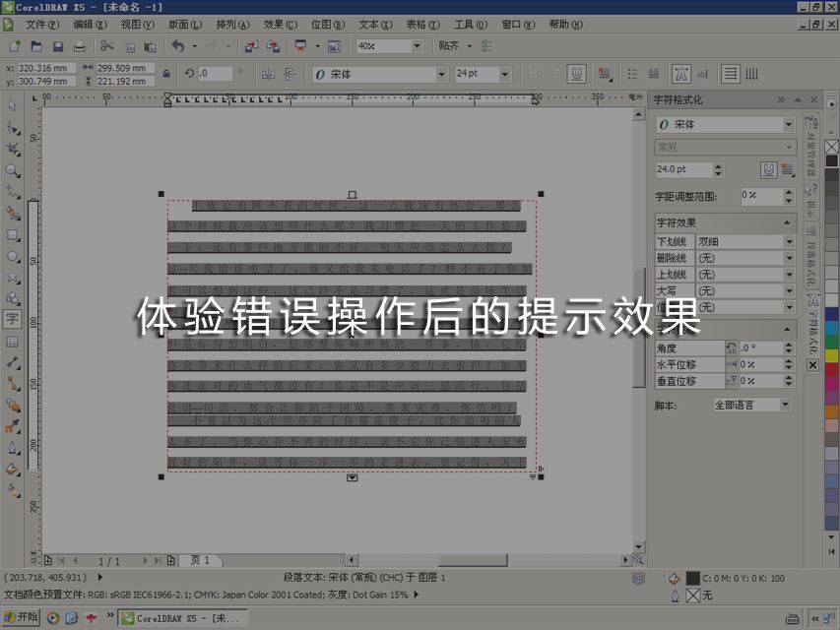Click the Undo arrow icon
Viewport: 840px width, 630px height.
pyautogui.click(x=178, y=46)
